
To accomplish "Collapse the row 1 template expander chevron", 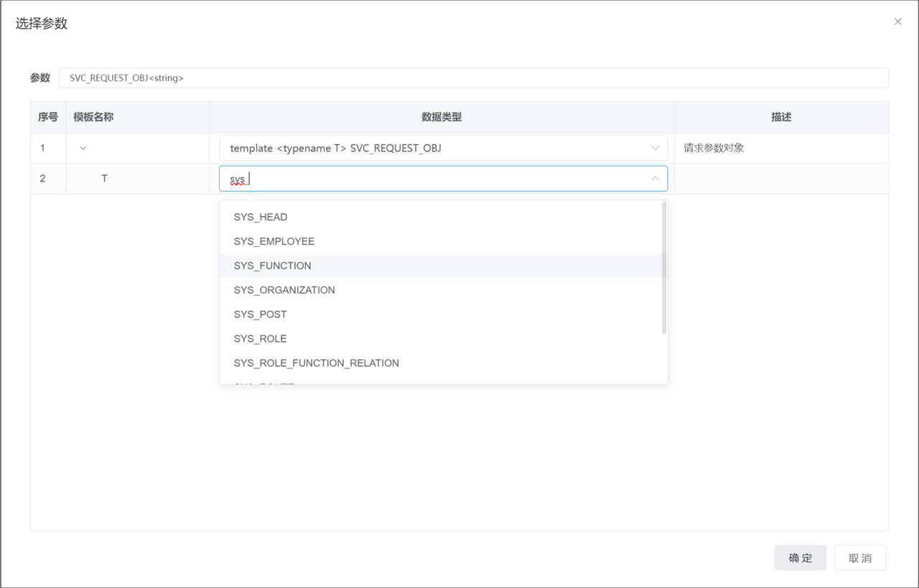I will click(83, 148).
